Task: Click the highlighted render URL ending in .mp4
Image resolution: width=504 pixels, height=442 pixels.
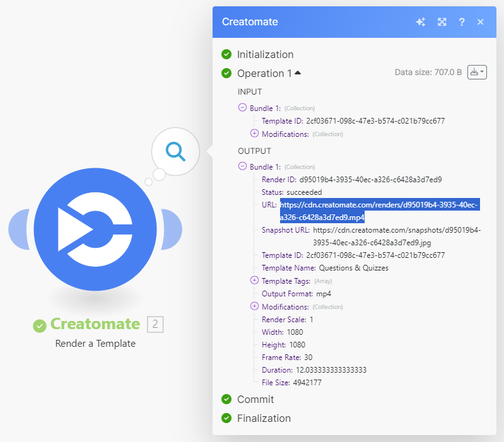Action: (x=380, y=205)
